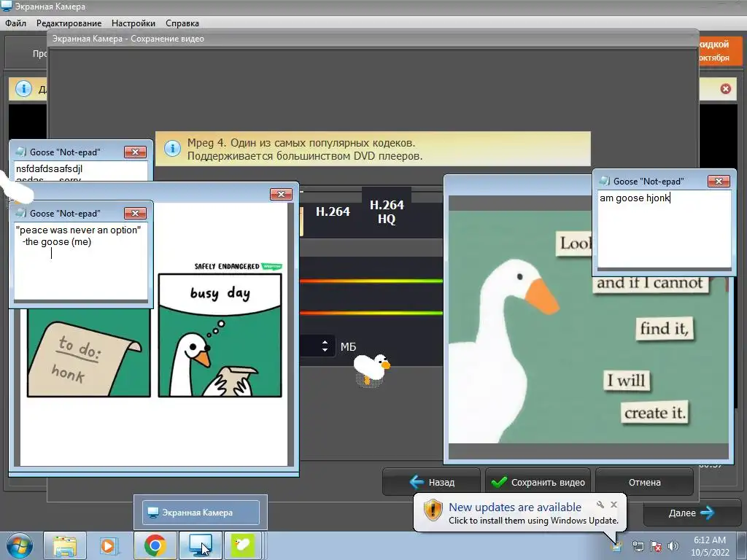Click the Далее button
The height and width of the screenshot is (560, 747).
tap(692, 513)
